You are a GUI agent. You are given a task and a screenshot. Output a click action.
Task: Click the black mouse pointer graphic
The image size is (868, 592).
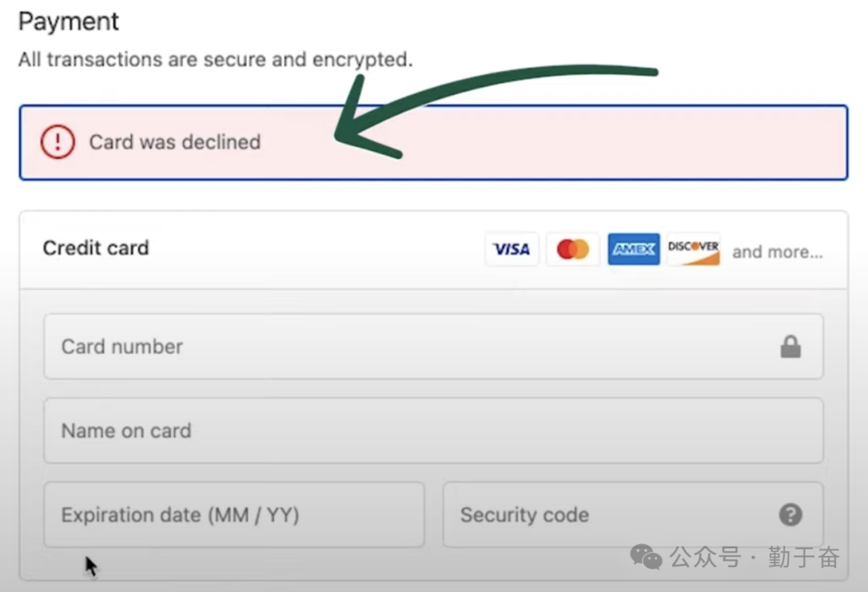tap(91, 565)
